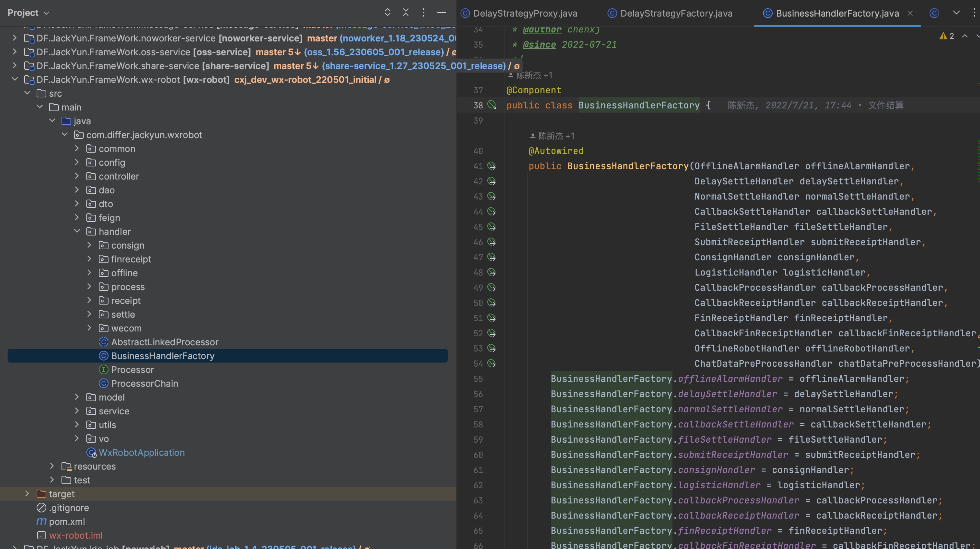Hide the Project tool window
The image size is (980, 549).
click(441, 12)
